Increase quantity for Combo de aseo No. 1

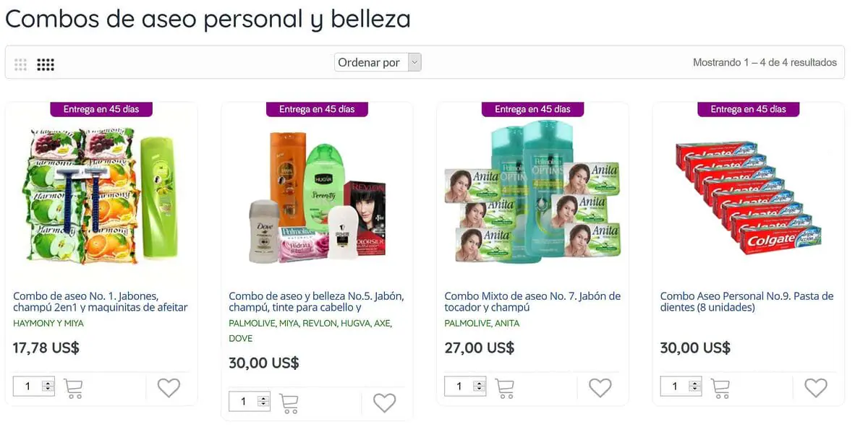click(48, 384)
